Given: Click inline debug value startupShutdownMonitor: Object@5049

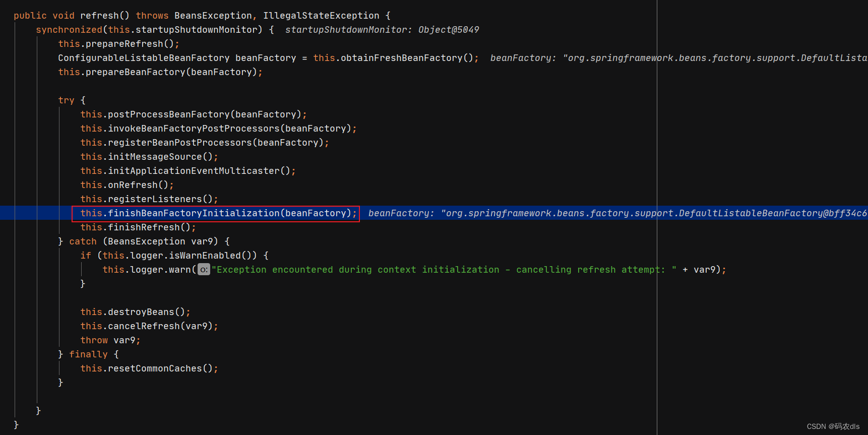Looking at the screenshot, I should [x=382, y=30].
